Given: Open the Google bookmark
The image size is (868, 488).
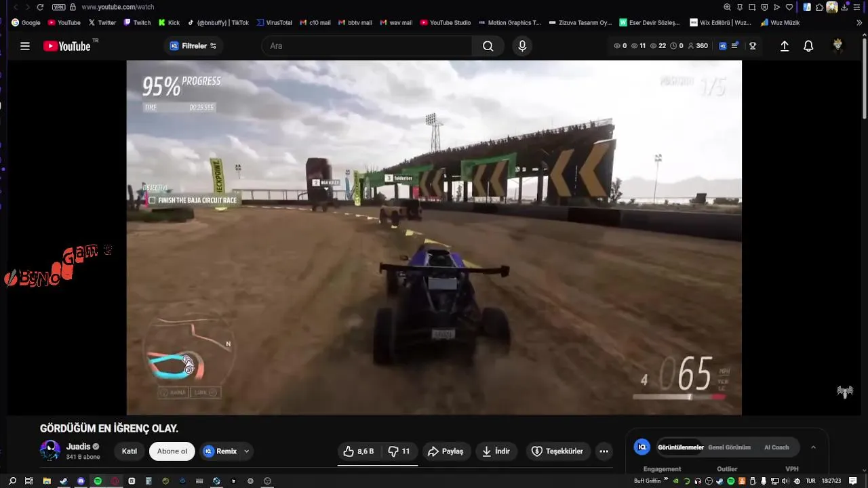Looking at the screenshot, I should 26,22.
